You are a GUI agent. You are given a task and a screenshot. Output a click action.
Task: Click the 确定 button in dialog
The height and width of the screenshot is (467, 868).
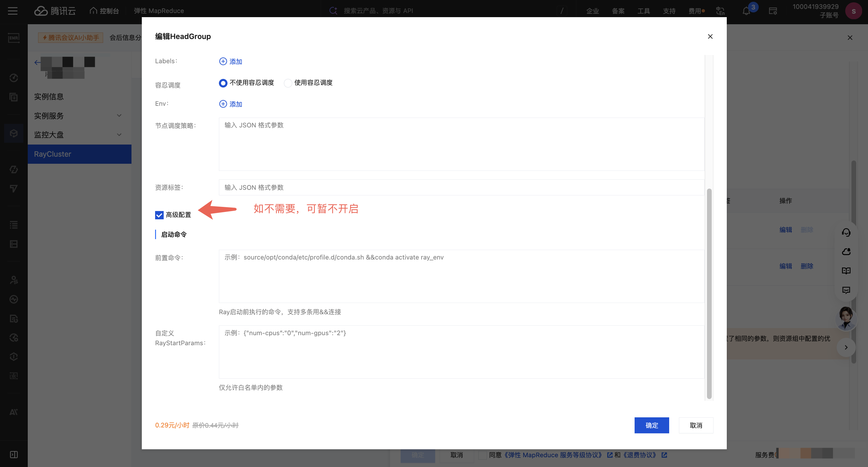651,425
